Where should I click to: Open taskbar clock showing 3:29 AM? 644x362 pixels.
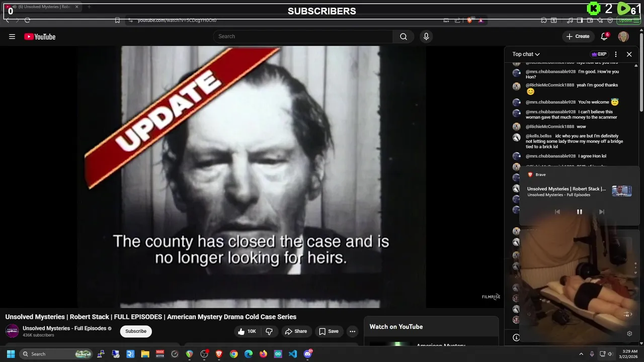[x=629, y=354]
